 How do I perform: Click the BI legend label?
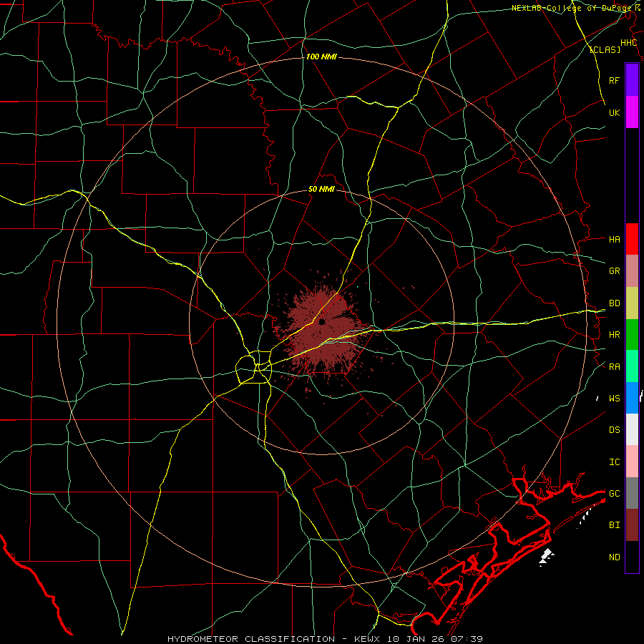[614, 525]
